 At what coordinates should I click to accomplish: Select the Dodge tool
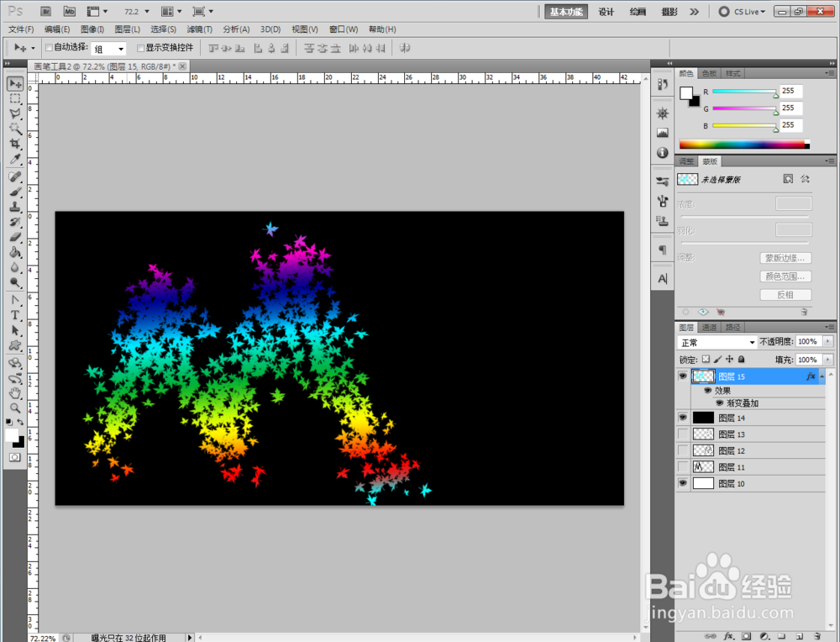tap(15, 282)
